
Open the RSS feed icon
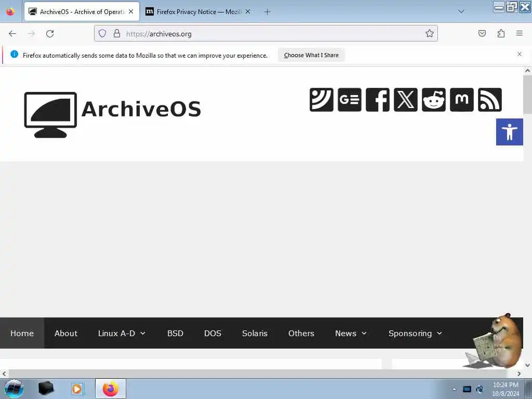click(x=490, y=100)
